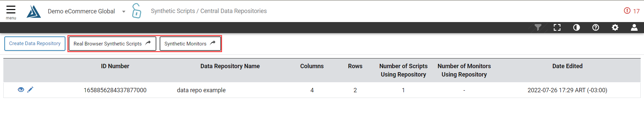Expand the Demo eCommerce Global dropdown
The image size is (644, 126).
(x=124, y=12)
